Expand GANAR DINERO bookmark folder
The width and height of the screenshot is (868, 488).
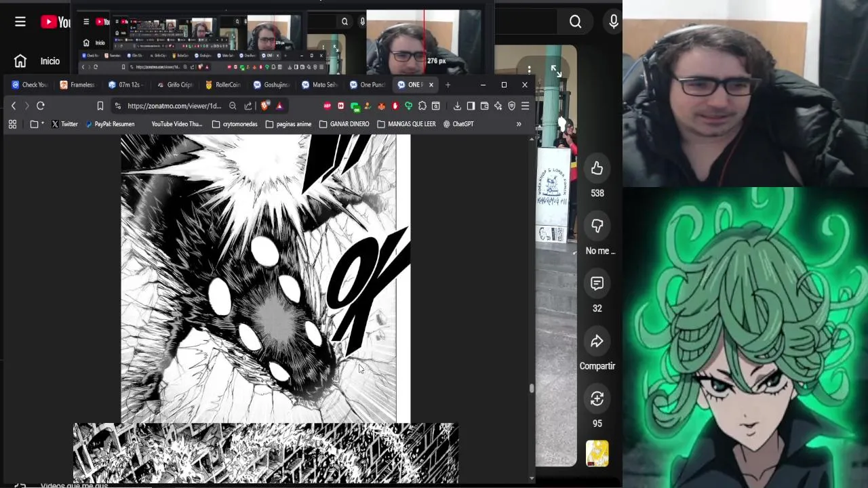point(344,124)
